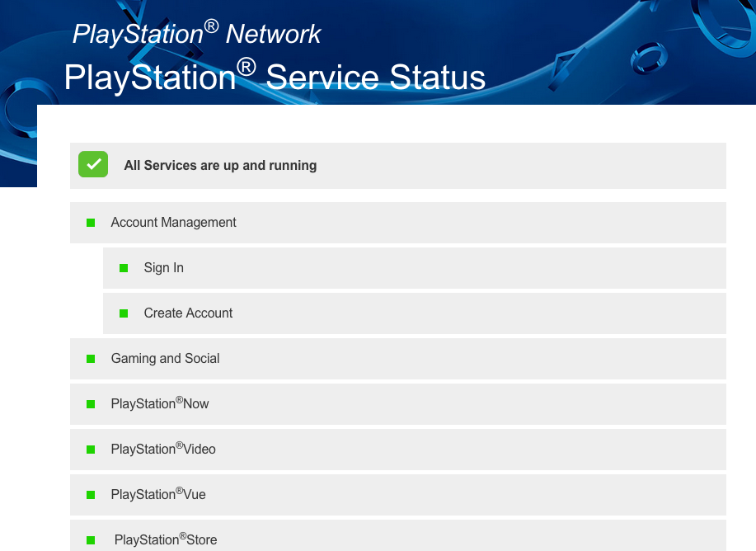Click the green status square for Gaming and Social

[91, 359]
